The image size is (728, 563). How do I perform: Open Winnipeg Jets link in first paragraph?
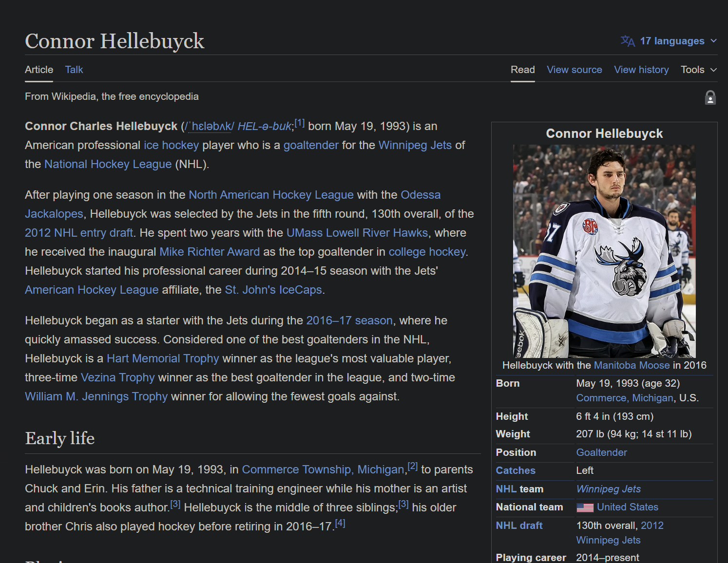(x=415, y=145)
